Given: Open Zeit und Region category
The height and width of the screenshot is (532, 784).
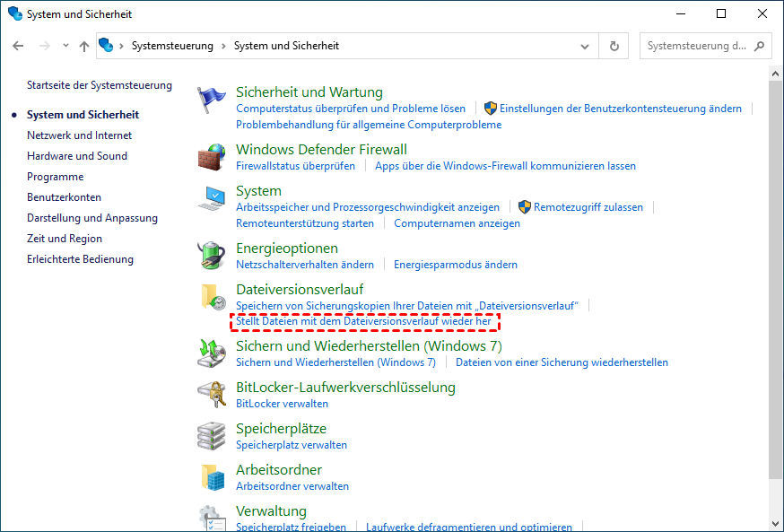Looking at the screenshot, I should tap(65, 239).
